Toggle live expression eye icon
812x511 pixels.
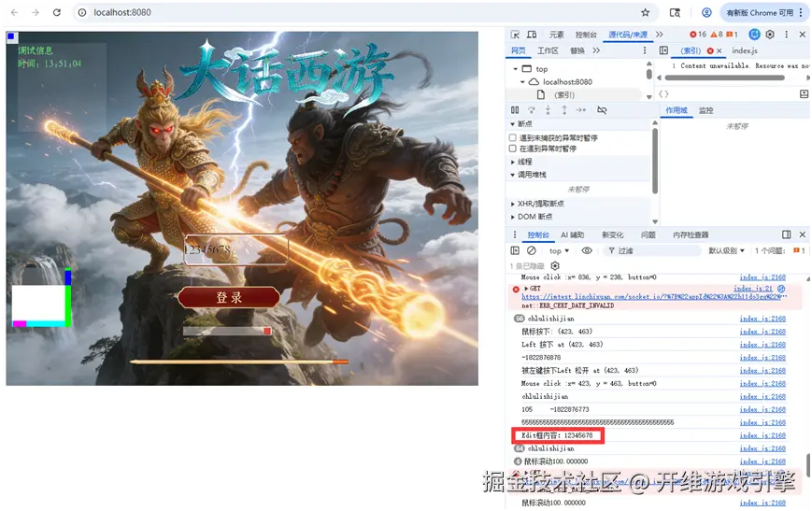click(586, 250)
